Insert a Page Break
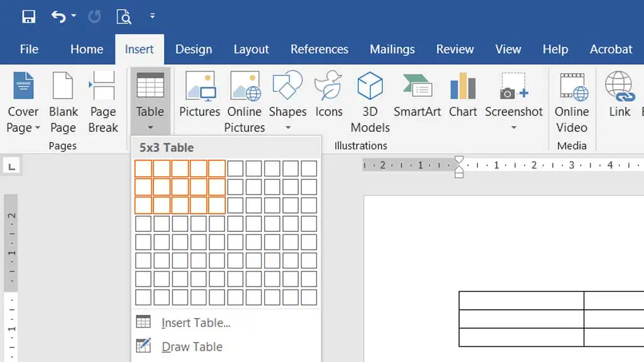This screenshot has width=644, height=362. click(x=103, y=102)
